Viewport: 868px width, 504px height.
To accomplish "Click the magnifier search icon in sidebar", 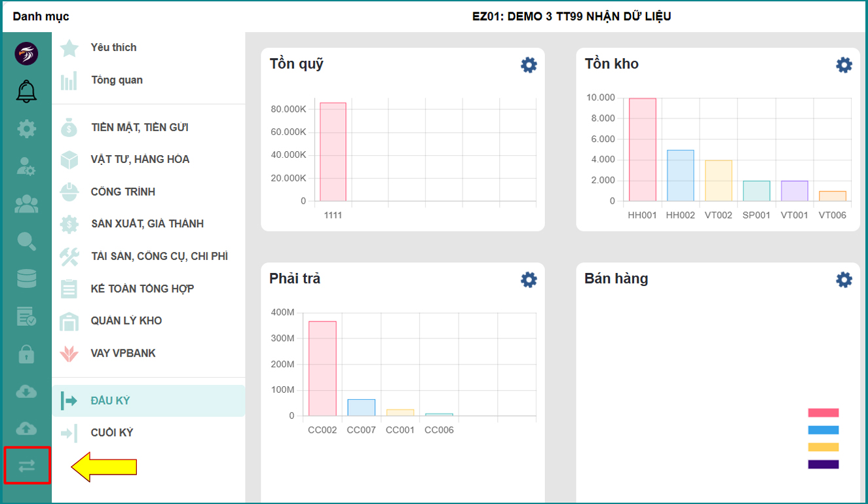I will tap(26, 242).
